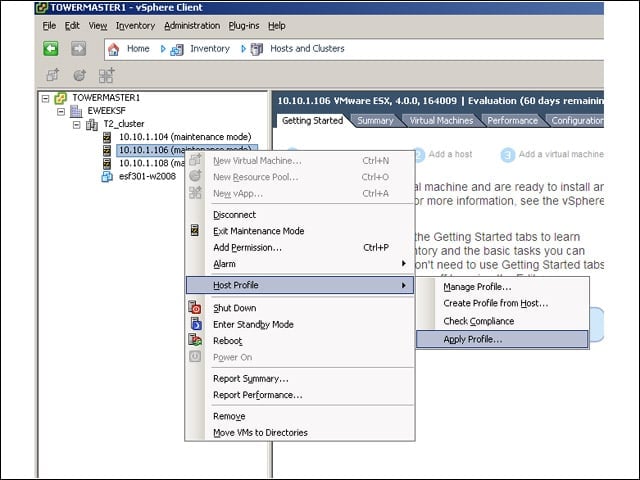Click the esf301-w2008 virtual machine icon
The image size is (640, 480).
(107, 176)
